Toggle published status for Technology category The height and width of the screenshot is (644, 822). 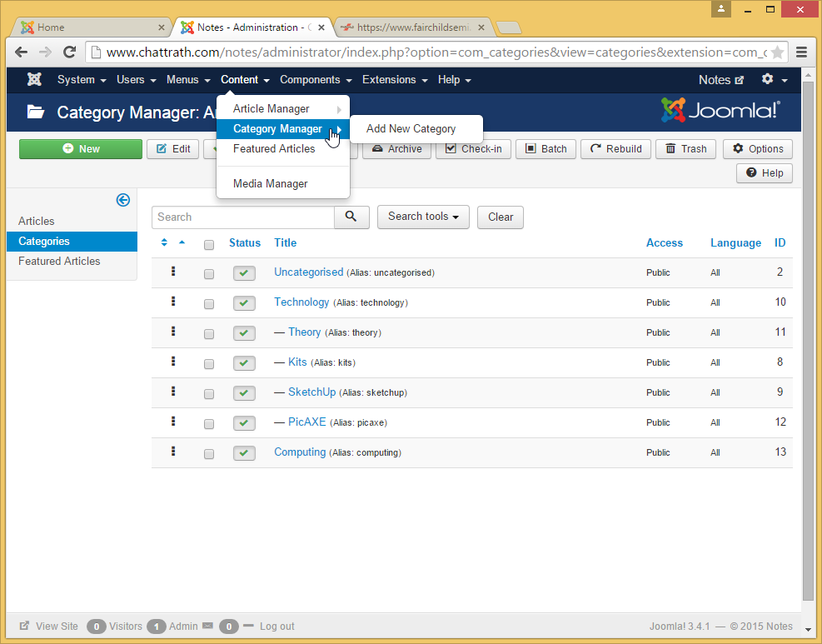click(244, 303)
